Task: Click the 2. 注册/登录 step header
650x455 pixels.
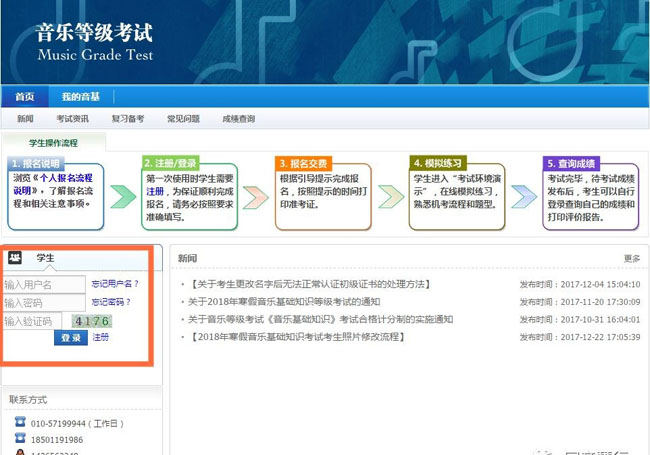Action: tap(170, 163)
